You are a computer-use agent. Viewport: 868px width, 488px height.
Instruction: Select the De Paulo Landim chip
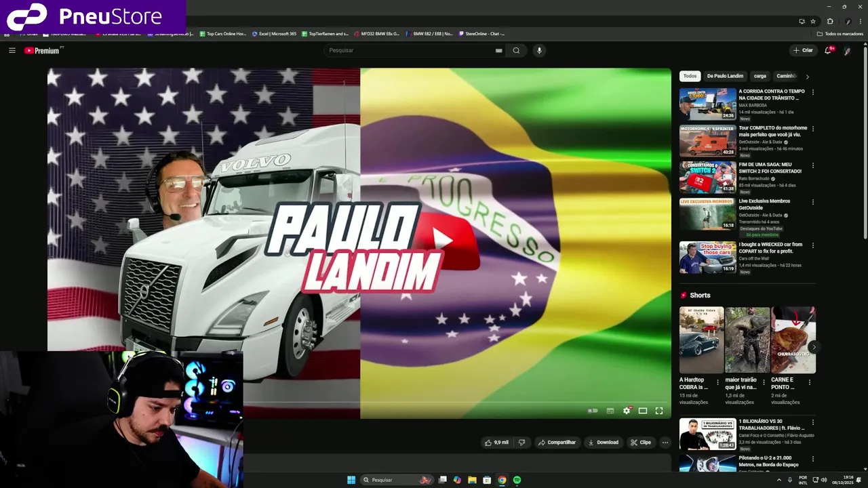725,76
